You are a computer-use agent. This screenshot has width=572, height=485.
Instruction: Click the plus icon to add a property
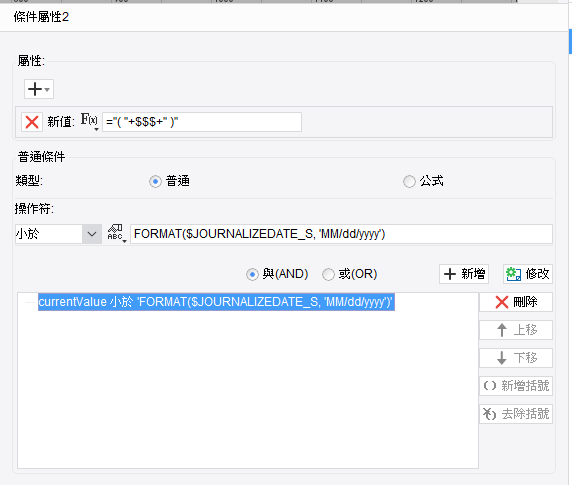(35, 89)
